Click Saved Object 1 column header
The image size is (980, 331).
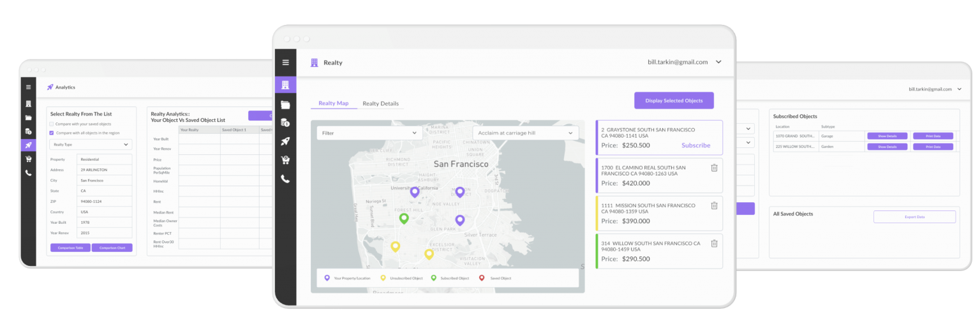click(x=239, y=129)
